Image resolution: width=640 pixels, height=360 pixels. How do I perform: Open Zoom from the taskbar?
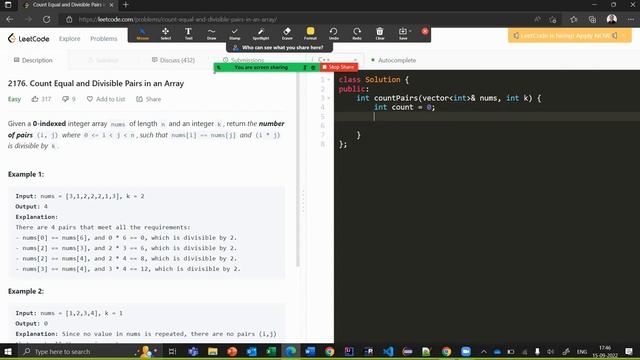click(x=466, y=351)
